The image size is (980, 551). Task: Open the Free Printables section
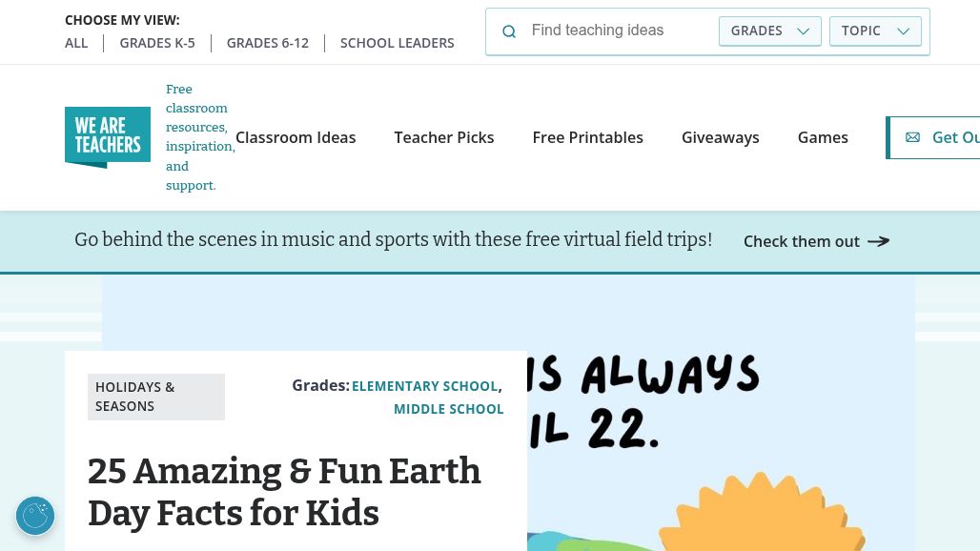pyautogui.click(x=587, y=137)
